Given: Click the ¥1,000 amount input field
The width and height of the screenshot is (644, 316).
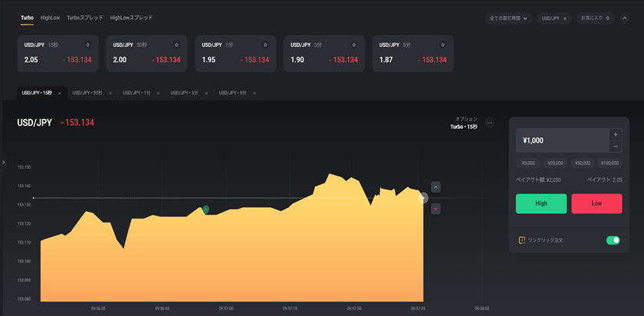Looking at the screenshot, I should click(562, 141).
